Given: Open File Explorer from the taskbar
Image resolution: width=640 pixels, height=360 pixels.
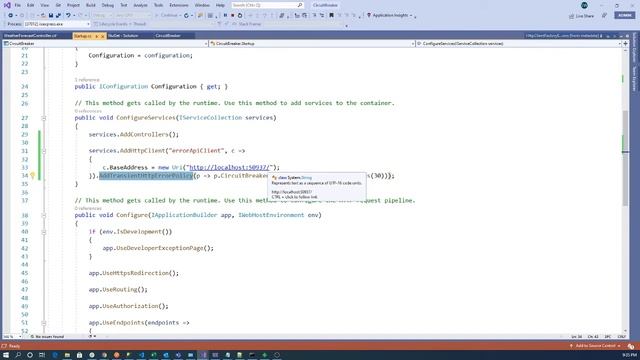Looking at the screenshot, I should (67, 355).
